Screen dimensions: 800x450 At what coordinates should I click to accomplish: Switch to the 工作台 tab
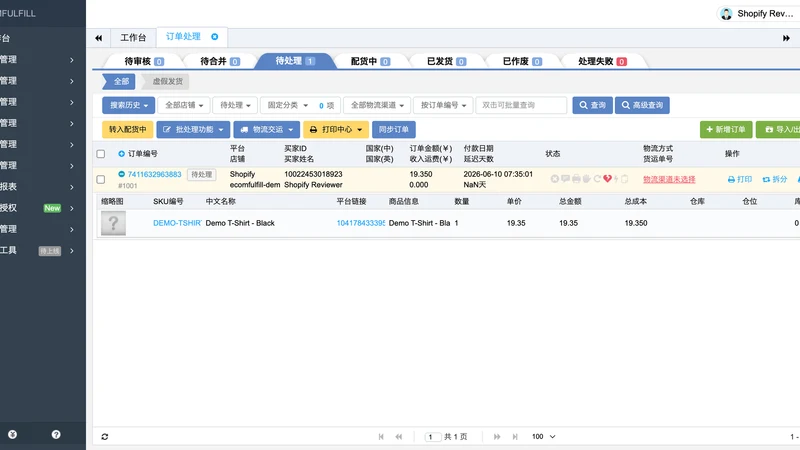[133, 38]
